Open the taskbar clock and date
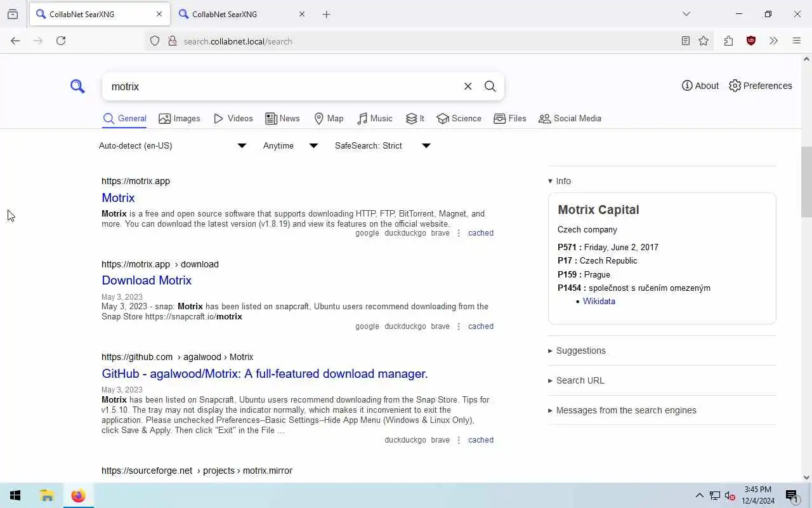Screen dimensions: 812x508 [x=758, y=495]
